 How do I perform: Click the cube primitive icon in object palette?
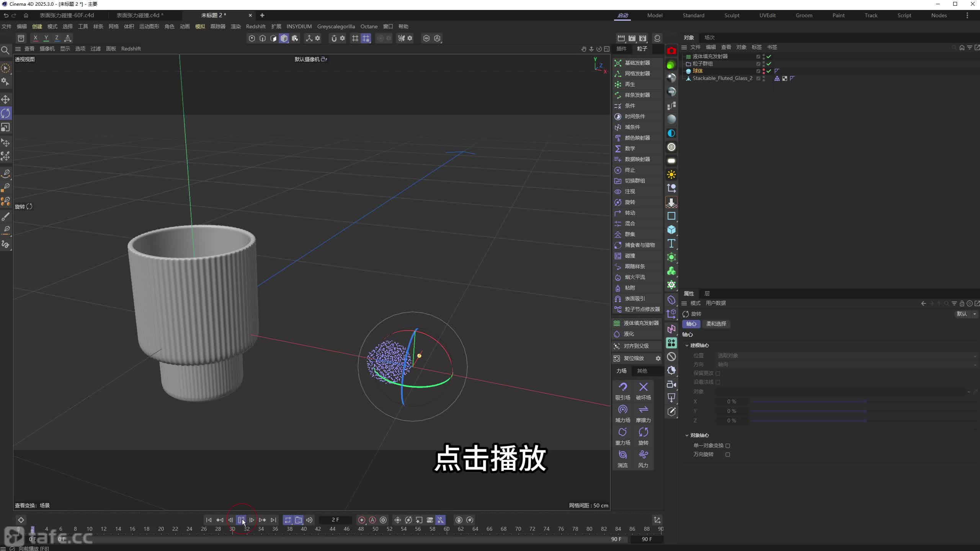(671, 230)
